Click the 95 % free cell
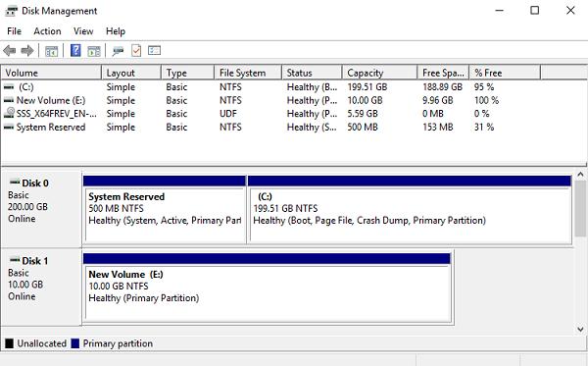588x366 pixels. click(x=484, y=87)
